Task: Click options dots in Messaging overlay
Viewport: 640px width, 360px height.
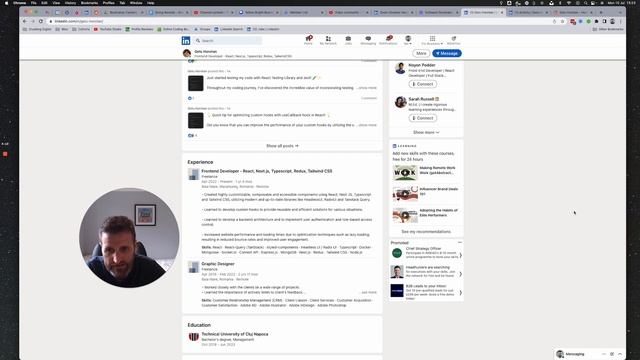Action: click(604, 354)
